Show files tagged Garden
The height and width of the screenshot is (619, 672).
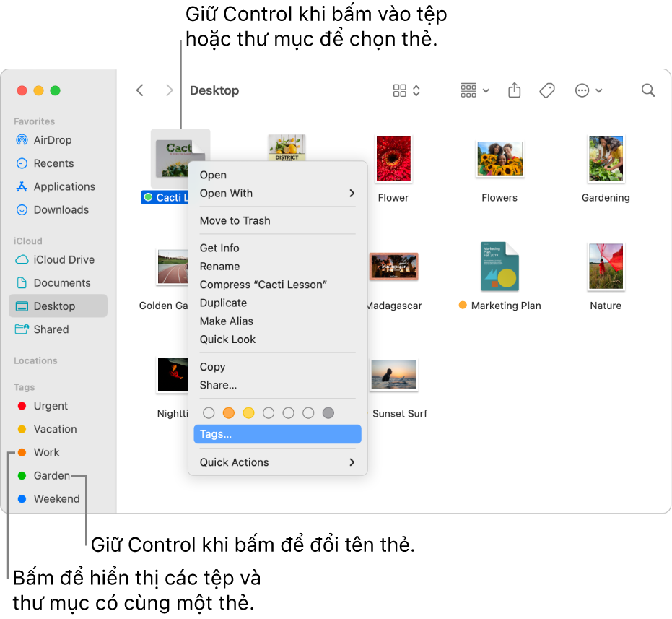point(58,475)
